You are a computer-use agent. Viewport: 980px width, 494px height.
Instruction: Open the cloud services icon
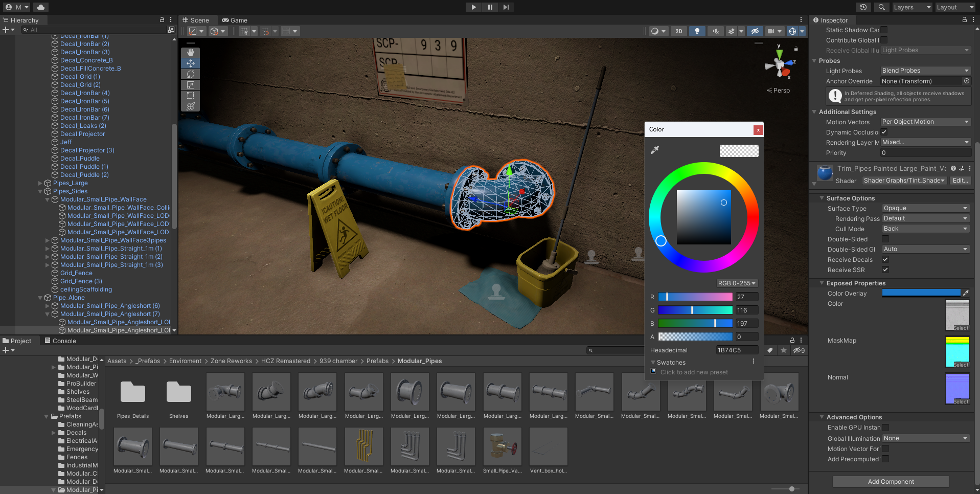point(40,7)
